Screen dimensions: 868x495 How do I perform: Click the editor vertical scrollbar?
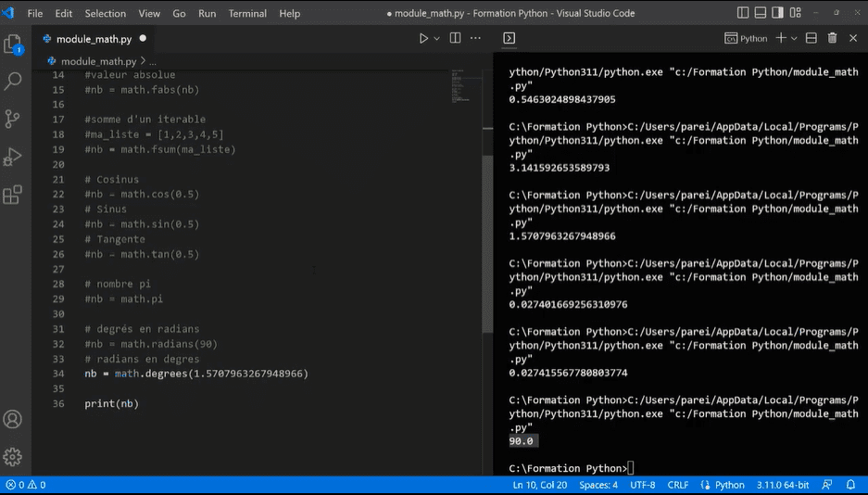[x=487, y=244]
